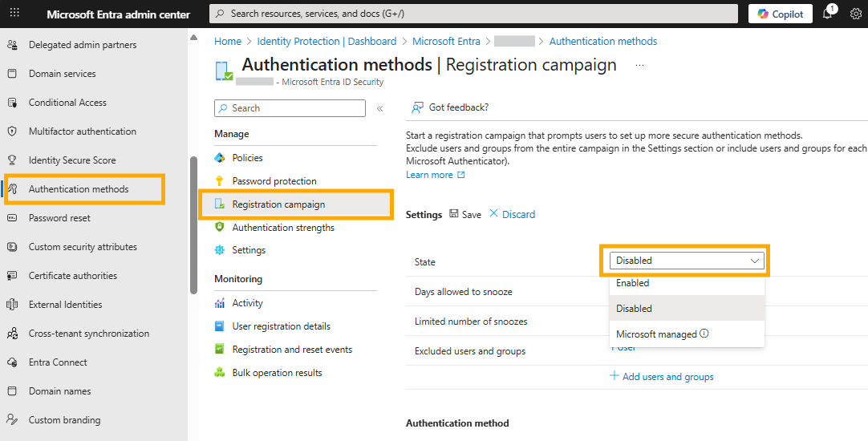This screenshot has width=868, height=441.
Task: Click the Delegated admin partners icon
Action: tap(12, 45)
